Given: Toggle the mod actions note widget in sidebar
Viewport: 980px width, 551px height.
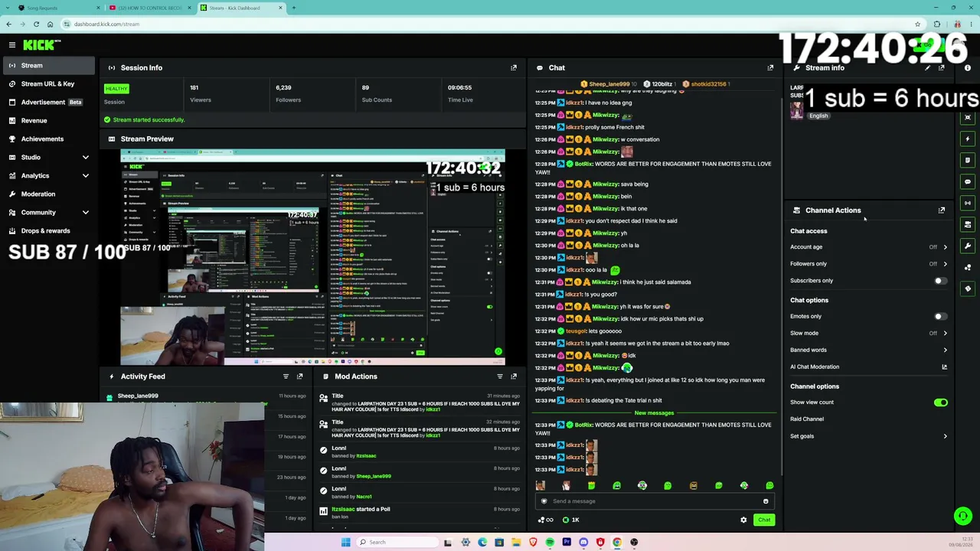Looking at the screenshot, I should (x=968, y=160).
